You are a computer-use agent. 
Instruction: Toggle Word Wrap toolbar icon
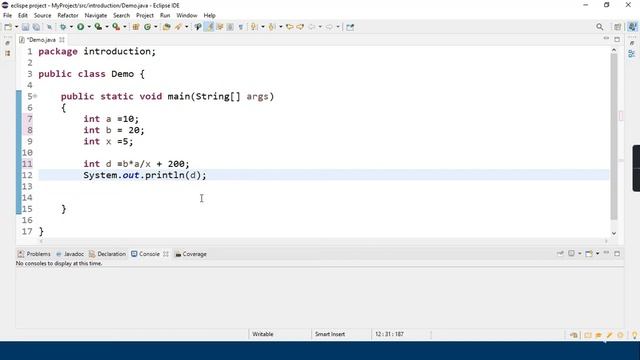(x=220, y=27)
